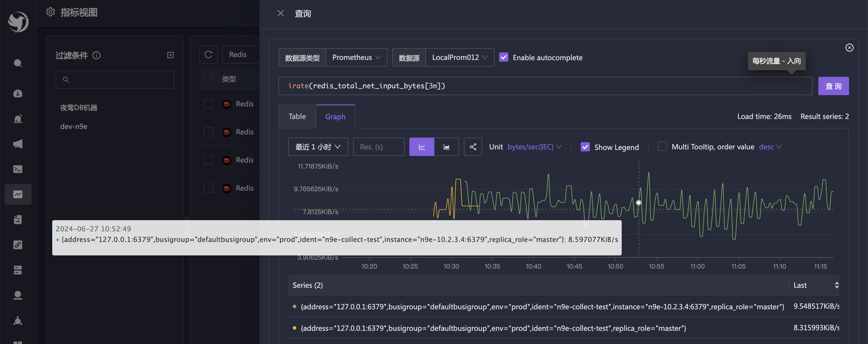
Task: Select dev-n9e in filter list
Action: pos(74,126)
